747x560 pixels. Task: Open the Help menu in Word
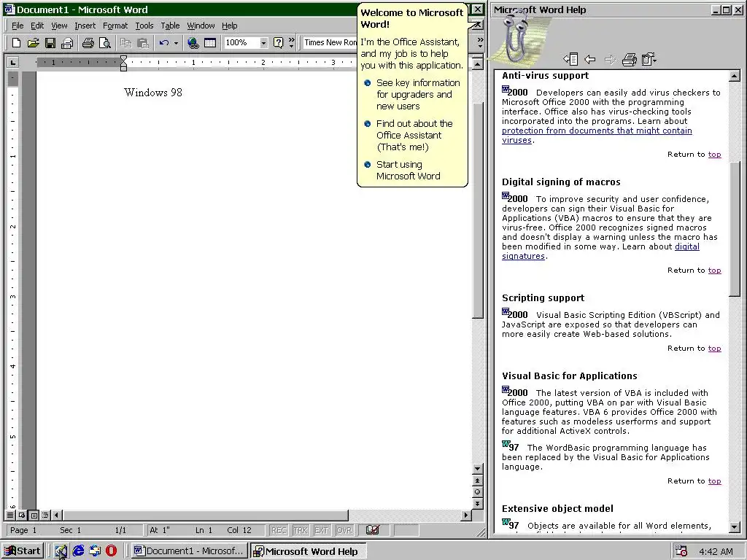230,26
